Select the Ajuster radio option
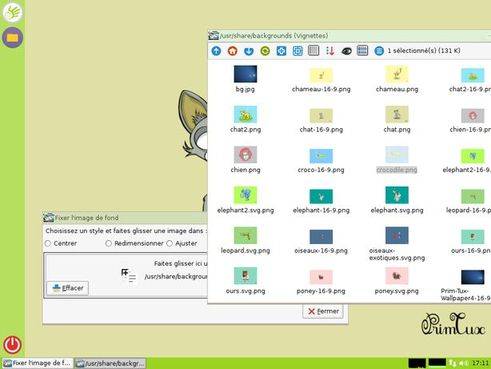This screenshot has width=491, height=369. [x=182, y=243]
